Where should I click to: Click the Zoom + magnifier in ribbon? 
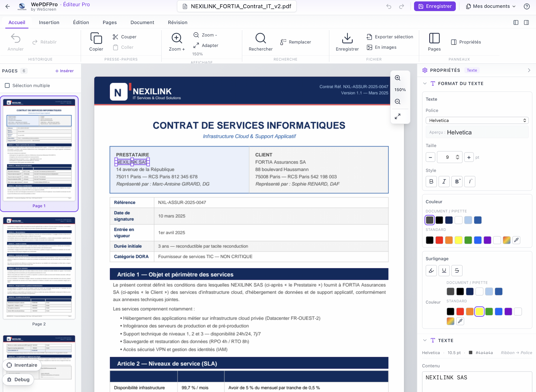[177, 38]
